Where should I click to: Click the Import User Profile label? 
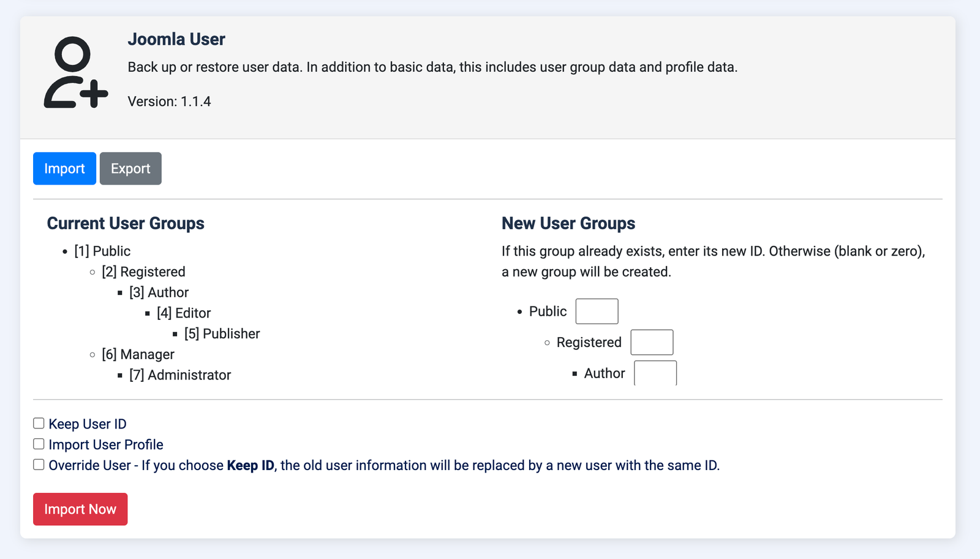(106, 444)
